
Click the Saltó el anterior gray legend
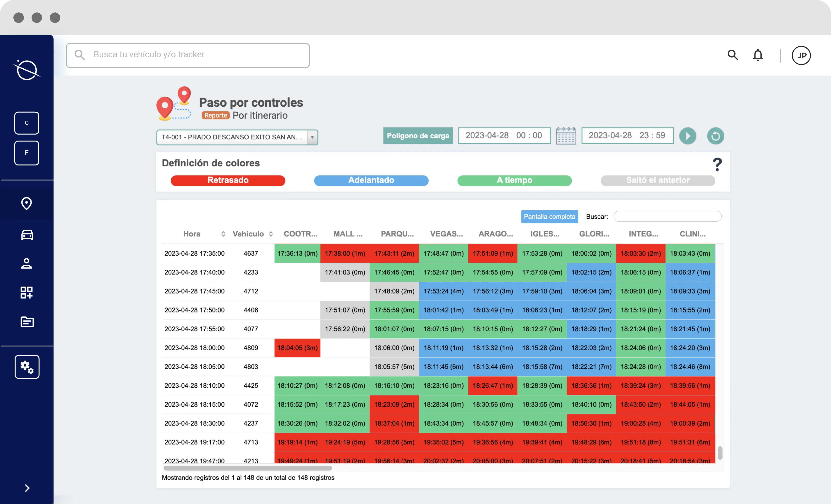click(658, 180)
